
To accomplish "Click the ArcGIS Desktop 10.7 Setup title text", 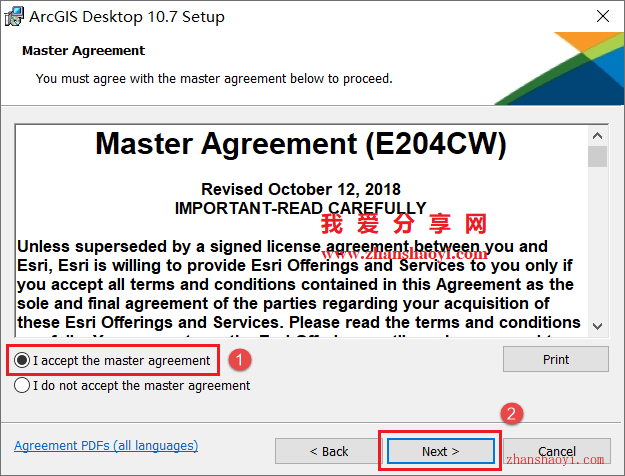I will pos(127,17).
